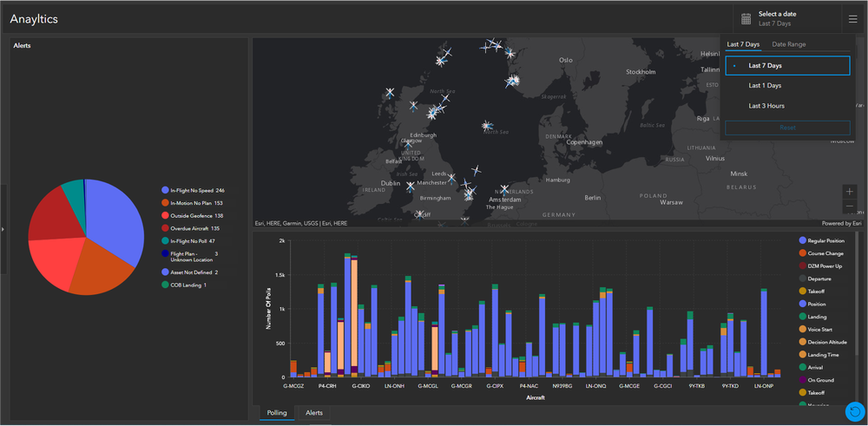This screenshot has height=426, width=868.
Task: Click the blue refresh circle icon
Action: (x=855, y=411)
